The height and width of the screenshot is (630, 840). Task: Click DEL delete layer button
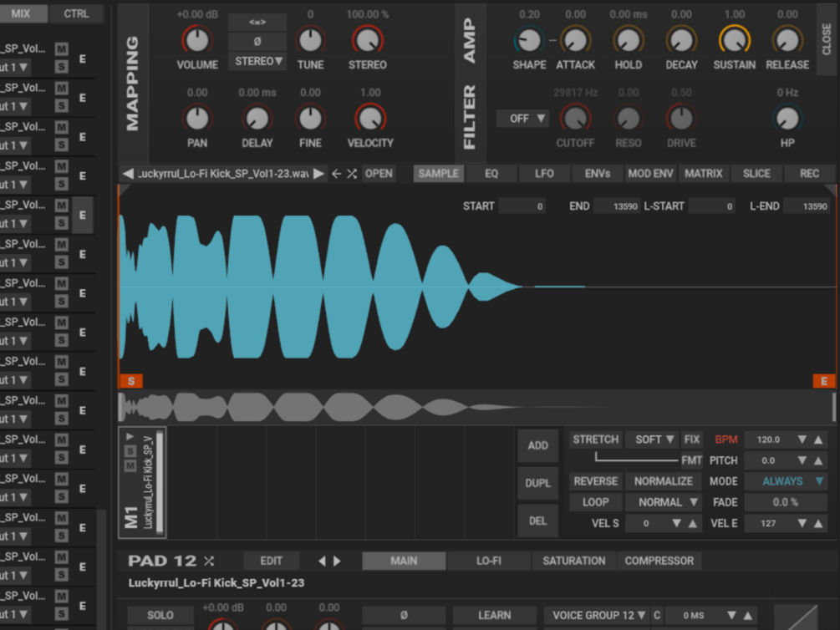click(538, 521)
